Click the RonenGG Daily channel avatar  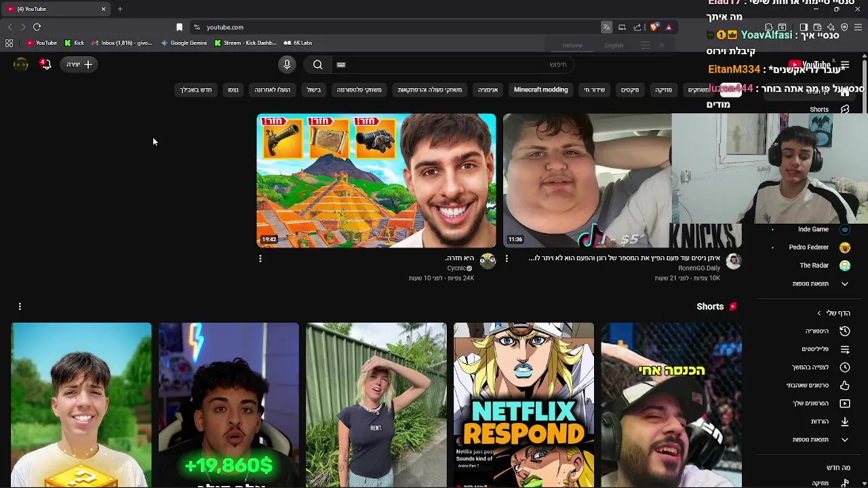733,261
